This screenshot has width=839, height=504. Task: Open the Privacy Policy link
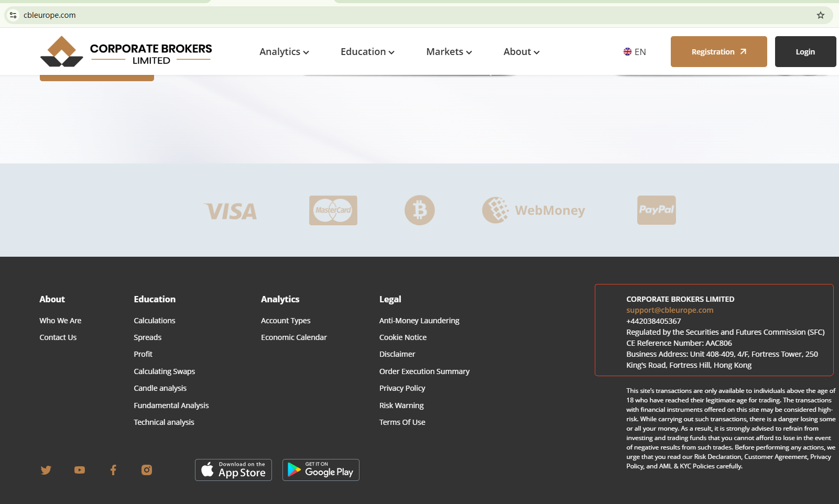pyautogui.click(x=402, y=388)
